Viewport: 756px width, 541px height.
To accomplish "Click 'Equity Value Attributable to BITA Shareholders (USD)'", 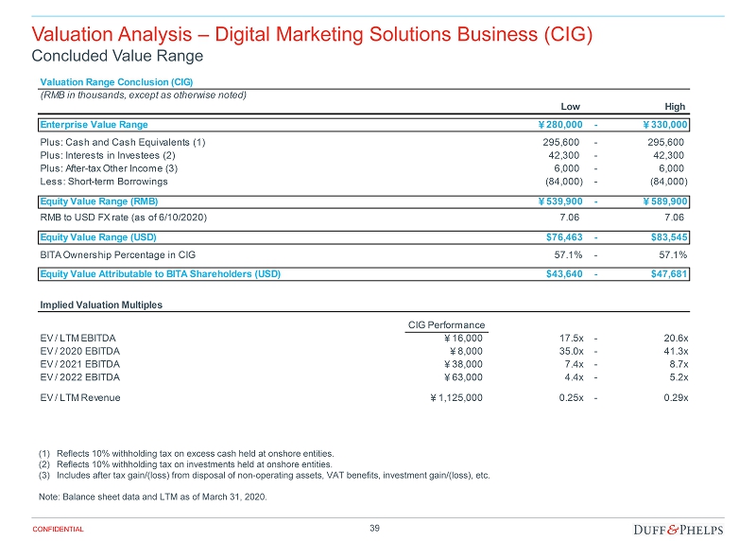I will 160,273.
